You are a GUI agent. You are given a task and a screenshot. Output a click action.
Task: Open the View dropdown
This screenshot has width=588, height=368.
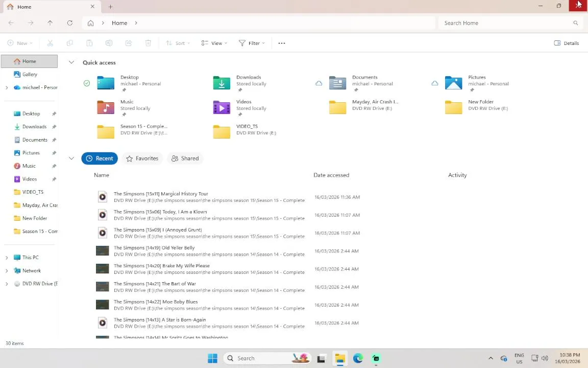(214, 43)
